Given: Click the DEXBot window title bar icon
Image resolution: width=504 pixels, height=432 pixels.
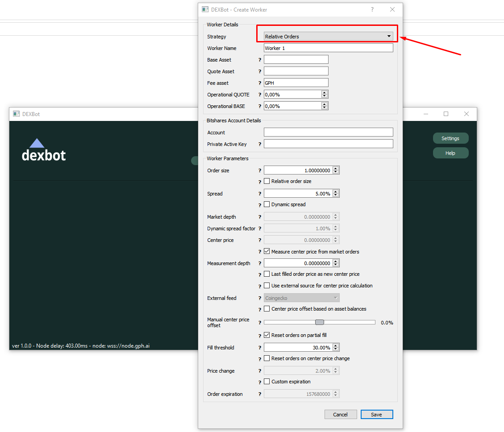Looking at the screenshot, I should (17, 114).
